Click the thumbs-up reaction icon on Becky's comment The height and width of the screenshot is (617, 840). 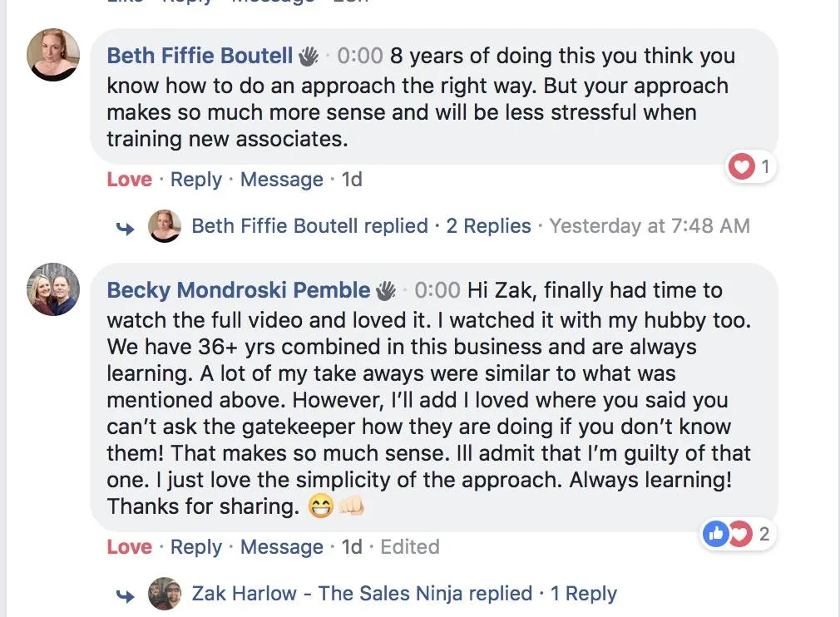tap(715, 534)
